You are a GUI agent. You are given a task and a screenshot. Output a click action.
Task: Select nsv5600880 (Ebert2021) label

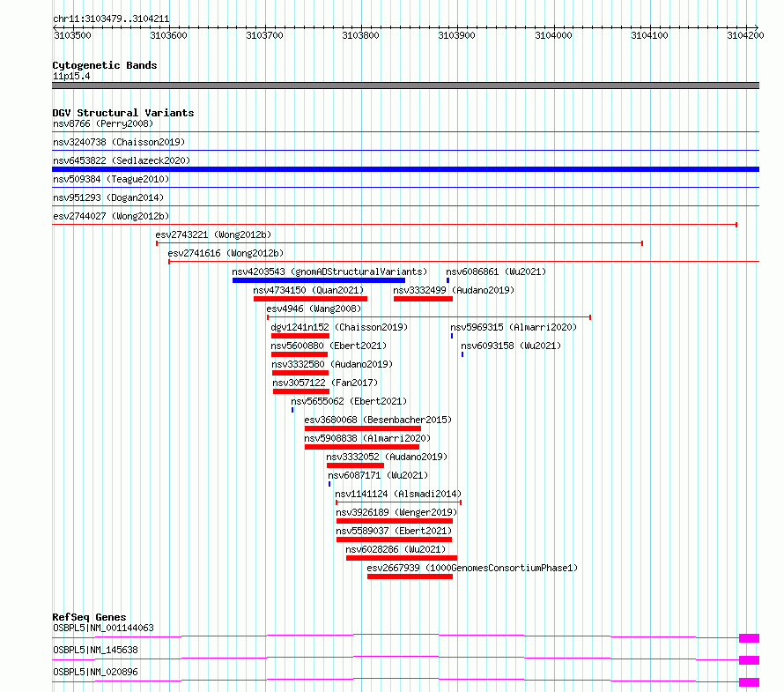[x=329, y=346]
